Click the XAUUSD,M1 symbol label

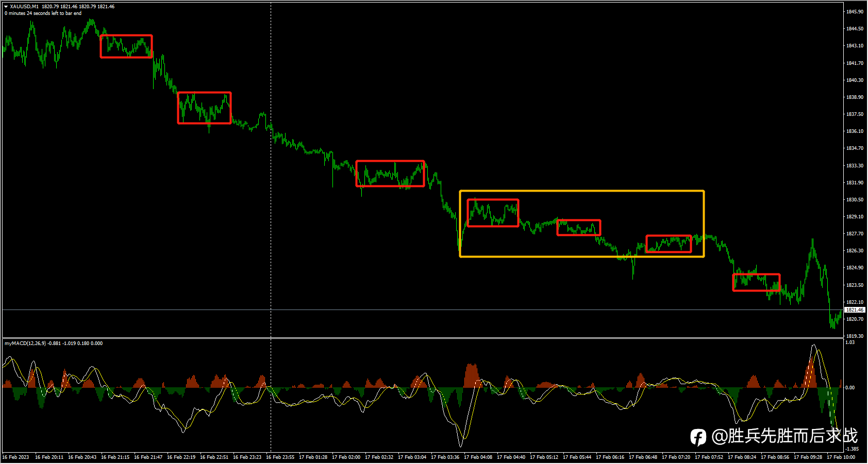pyautogui.click(x=24, y=7)
